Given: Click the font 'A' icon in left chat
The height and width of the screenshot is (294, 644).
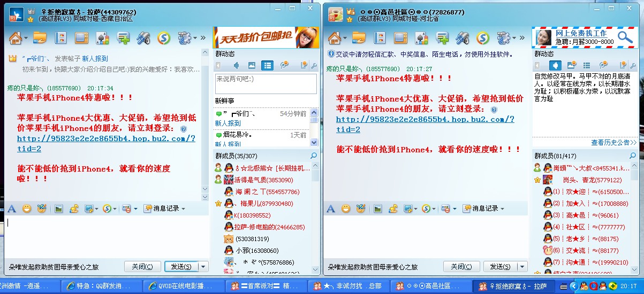Looking at the screenshot, I should coord(12,208).
